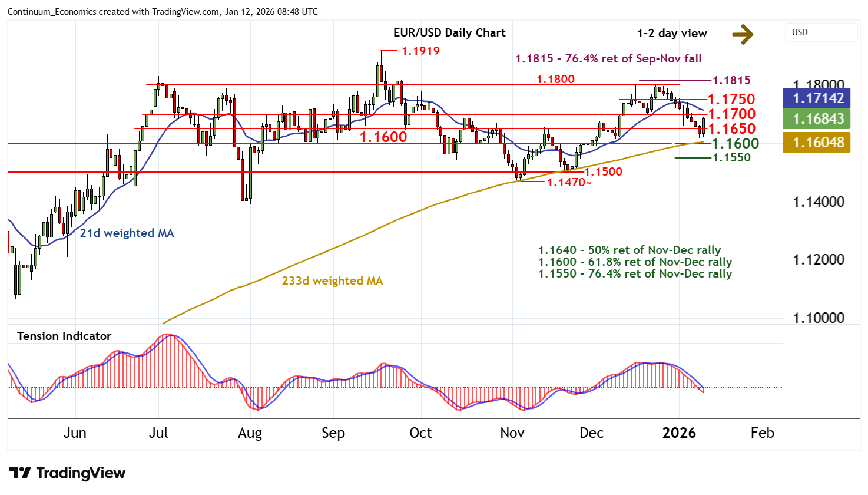The width and height of the screenshot is (868, 495).
Task: Click the 1.16843 green price label
Action: coord(817,119)
